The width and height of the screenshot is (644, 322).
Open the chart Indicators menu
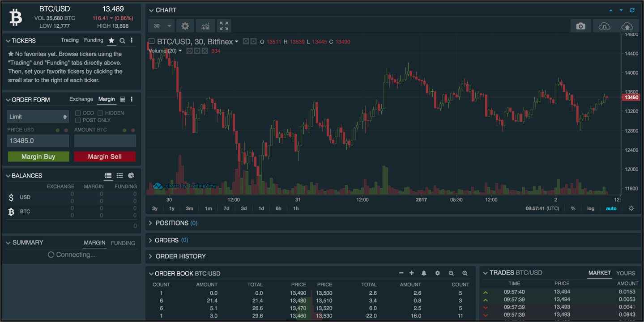(205, 26)
